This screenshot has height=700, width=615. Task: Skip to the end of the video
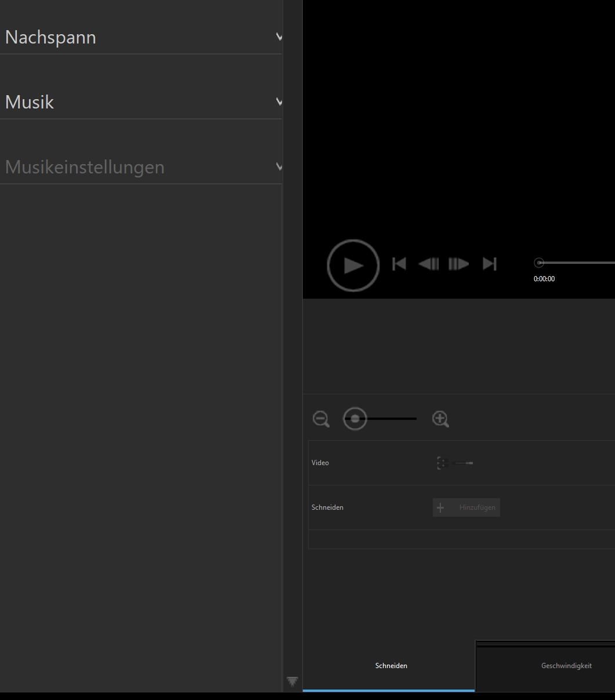490,264
